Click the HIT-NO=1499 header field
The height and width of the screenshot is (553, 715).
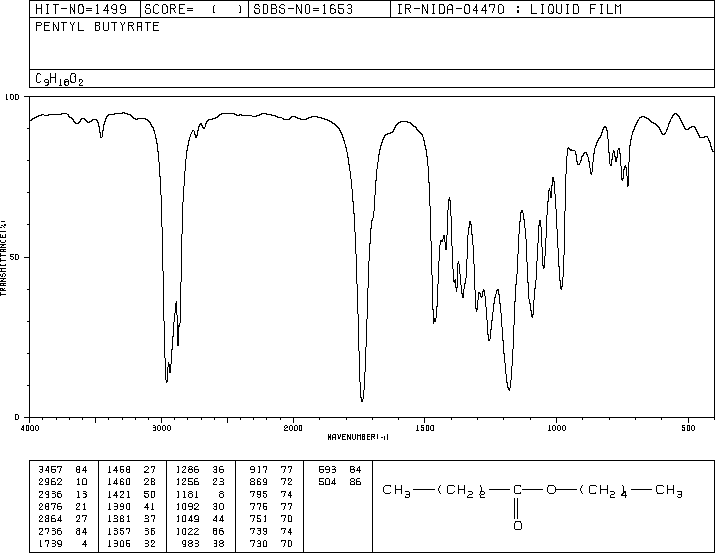[x=81, y=10]
